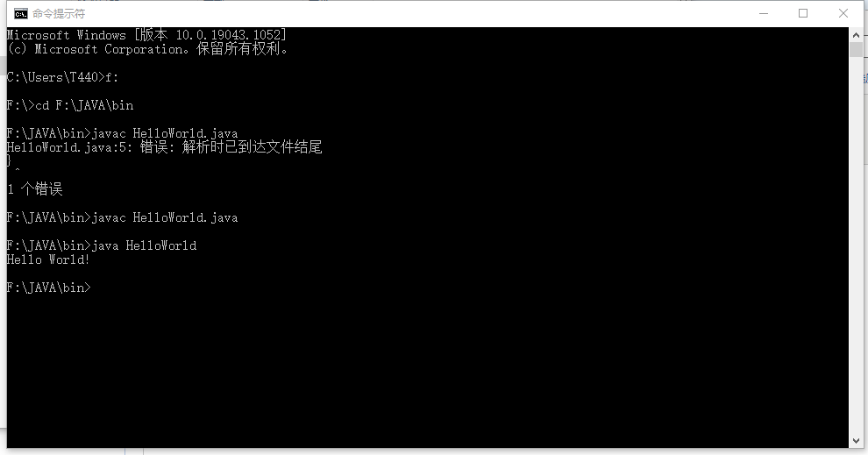Click the java HelloWorld command line
The height and width of the screenshot is (455, 868).
(102, 245)
